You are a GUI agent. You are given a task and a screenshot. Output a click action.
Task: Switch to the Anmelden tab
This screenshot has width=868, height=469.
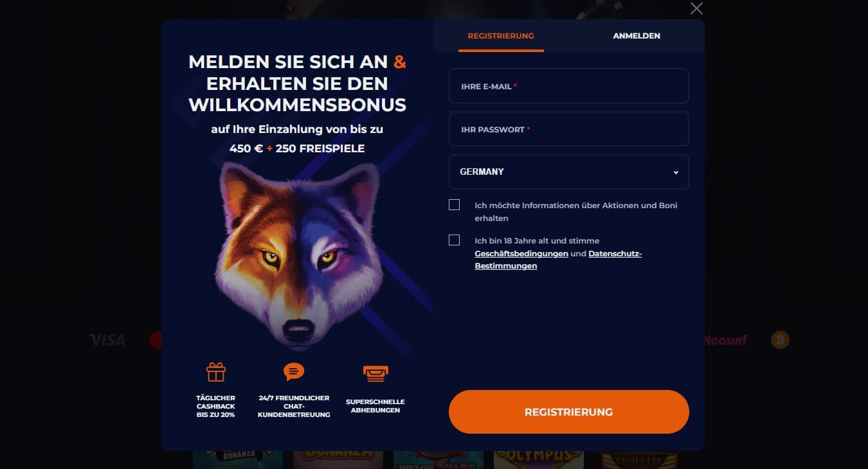(637, 36)
